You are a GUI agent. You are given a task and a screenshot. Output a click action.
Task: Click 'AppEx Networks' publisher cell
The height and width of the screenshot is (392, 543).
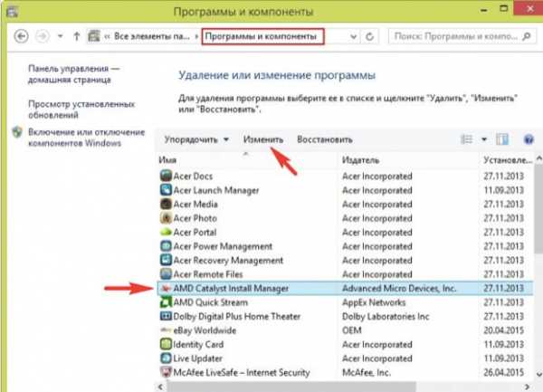pos(374,302)
